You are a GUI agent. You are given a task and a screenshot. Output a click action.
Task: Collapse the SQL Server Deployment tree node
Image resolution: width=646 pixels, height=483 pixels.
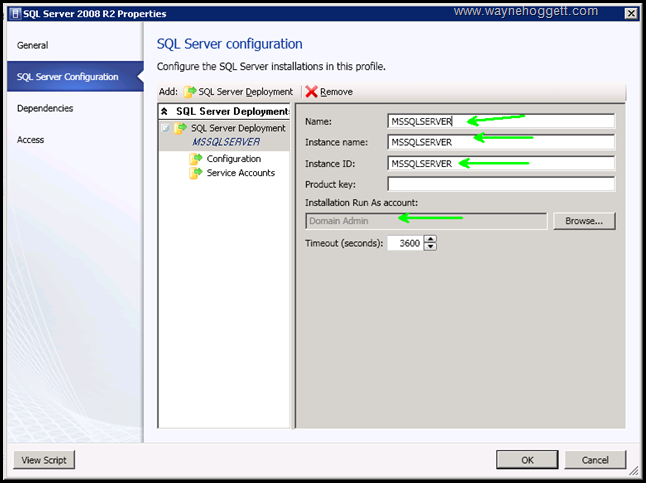point(165,129)
